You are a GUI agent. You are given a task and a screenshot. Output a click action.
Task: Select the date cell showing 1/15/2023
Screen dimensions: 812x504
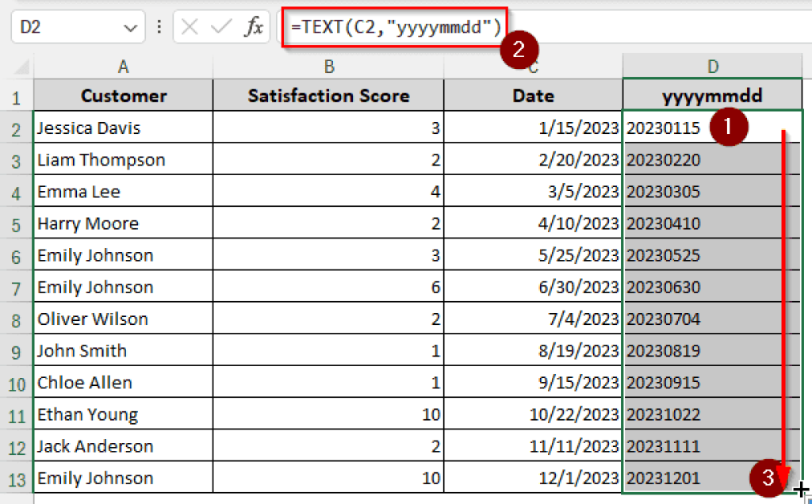(x=533, y=128)
